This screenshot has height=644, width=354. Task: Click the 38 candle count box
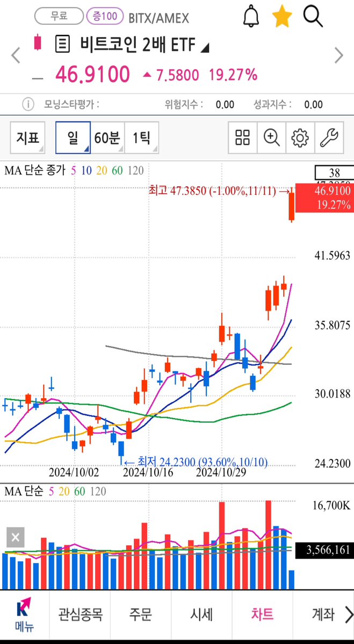[x=334, y=173]
